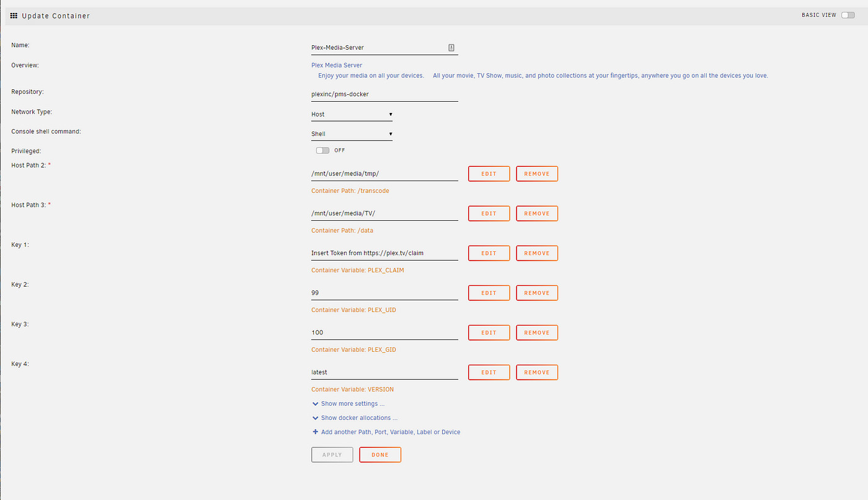This screenshot has width=868, height=500.
Task: Edit Key 1 PLEX_CLAIM variable
Action: tap(489, 253)
